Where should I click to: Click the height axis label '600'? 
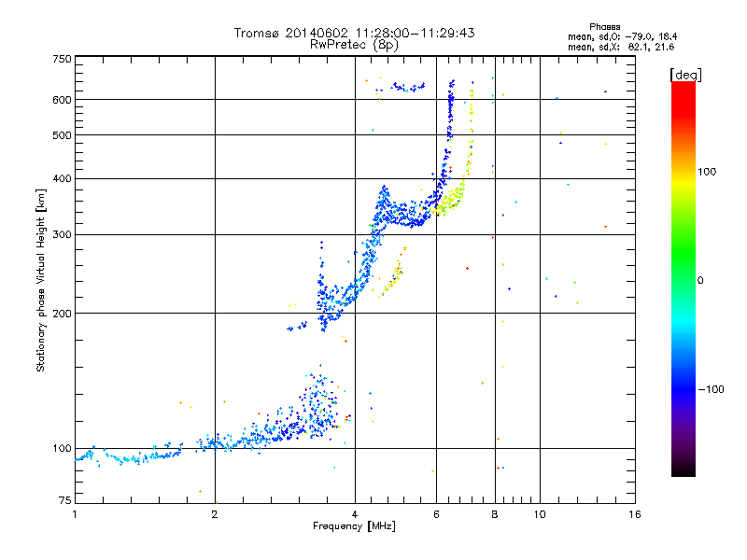tap(62, 100)
